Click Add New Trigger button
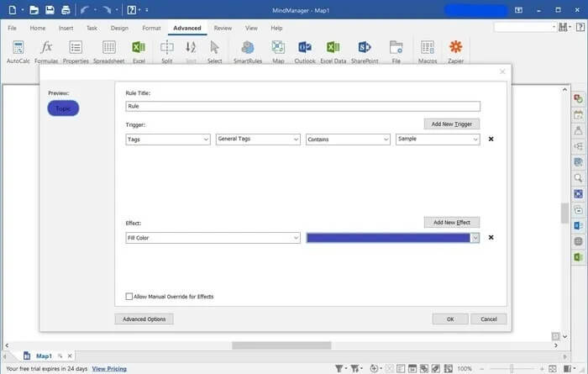 tap(452, 124)
